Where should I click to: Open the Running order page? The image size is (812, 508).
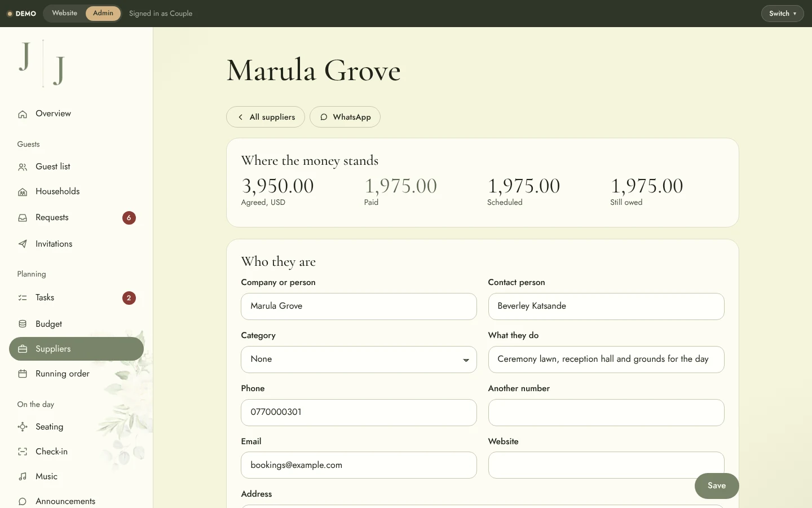77,374
